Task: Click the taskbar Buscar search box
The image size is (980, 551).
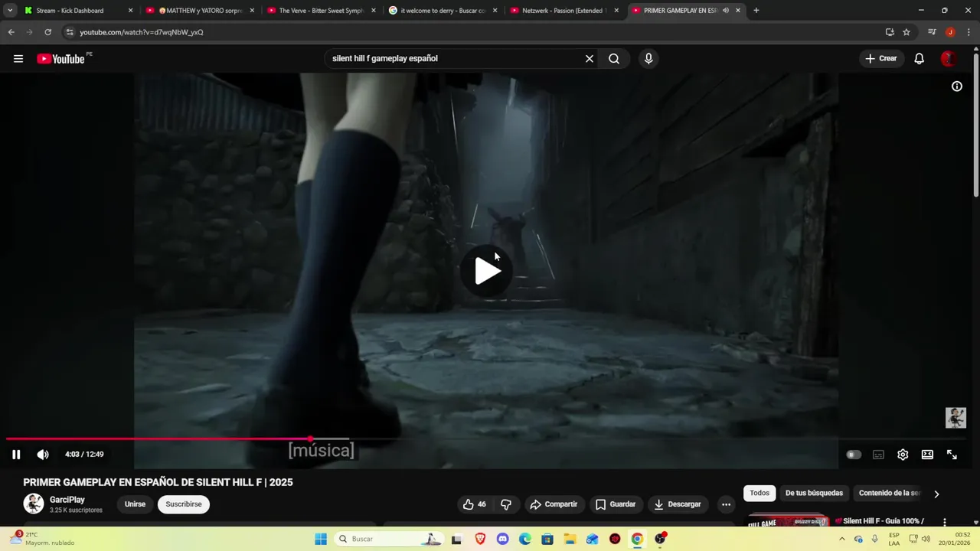Action: point(390,539)
